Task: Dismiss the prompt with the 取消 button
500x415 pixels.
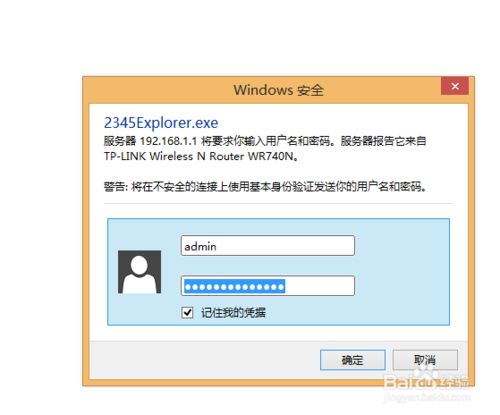Action: (x=425, y=360)
